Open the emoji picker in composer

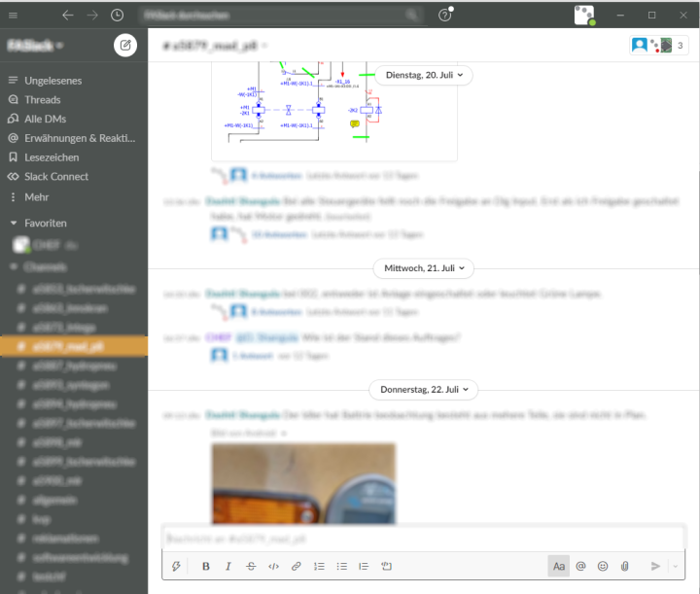pyautogui.click(x=603, y=566)
